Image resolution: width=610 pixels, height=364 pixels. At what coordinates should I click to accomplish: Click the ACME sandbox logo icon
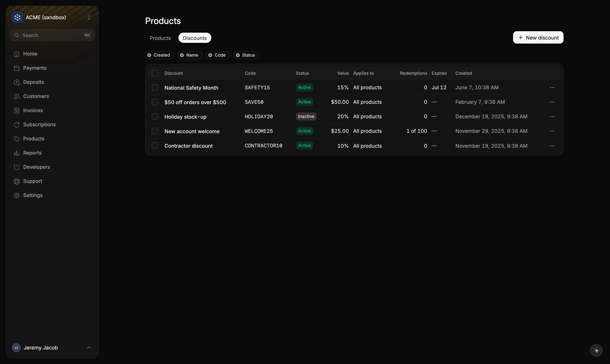click(17, 17)
